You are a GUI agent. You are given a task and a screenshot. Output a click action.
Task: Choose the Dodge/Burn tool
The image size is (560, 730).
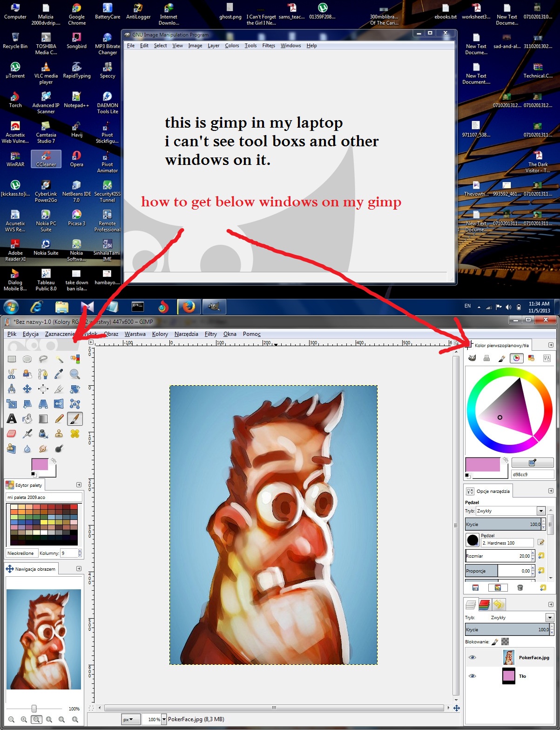pyautogui.click(x=59, y=448)
